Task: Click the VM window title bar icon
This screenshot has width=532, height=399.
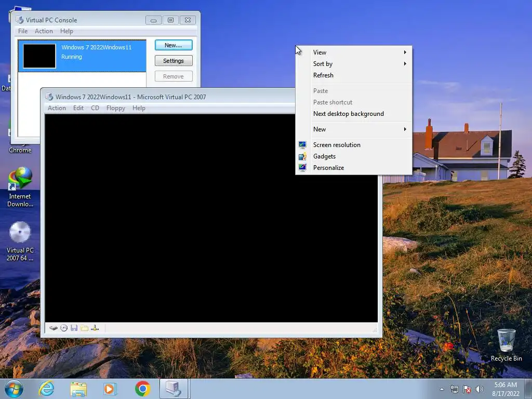Action: point(49,97)
